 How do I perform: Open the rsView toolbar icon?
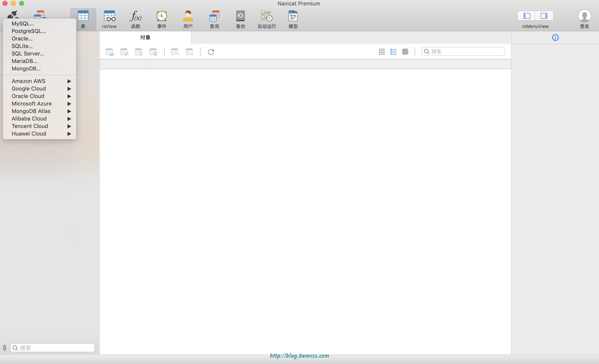click(109, 16)
